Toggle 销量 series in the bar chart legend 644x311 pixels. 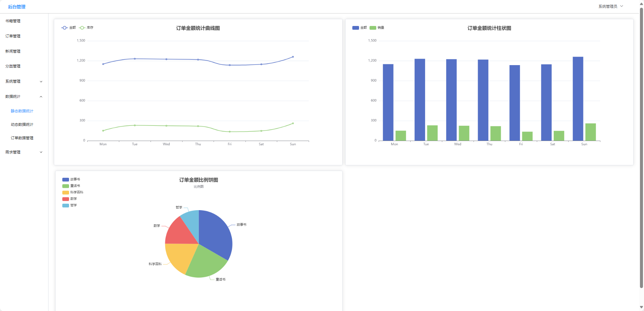(x=377, y=28)
